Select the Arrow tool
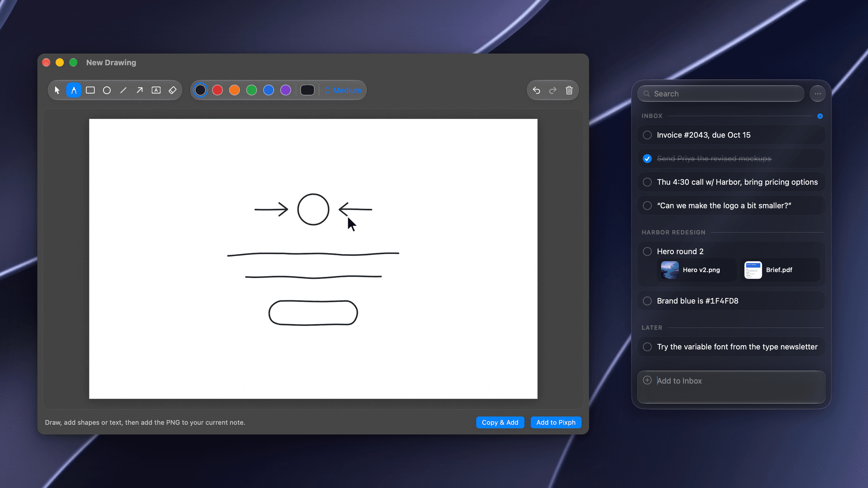 [140, 90]
